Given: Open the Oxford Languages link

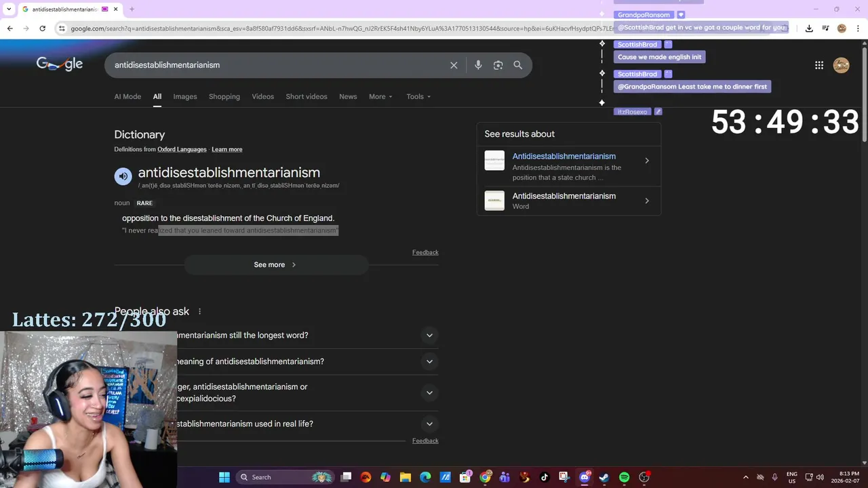Looking at the screenshot, I should pos(182,149).
